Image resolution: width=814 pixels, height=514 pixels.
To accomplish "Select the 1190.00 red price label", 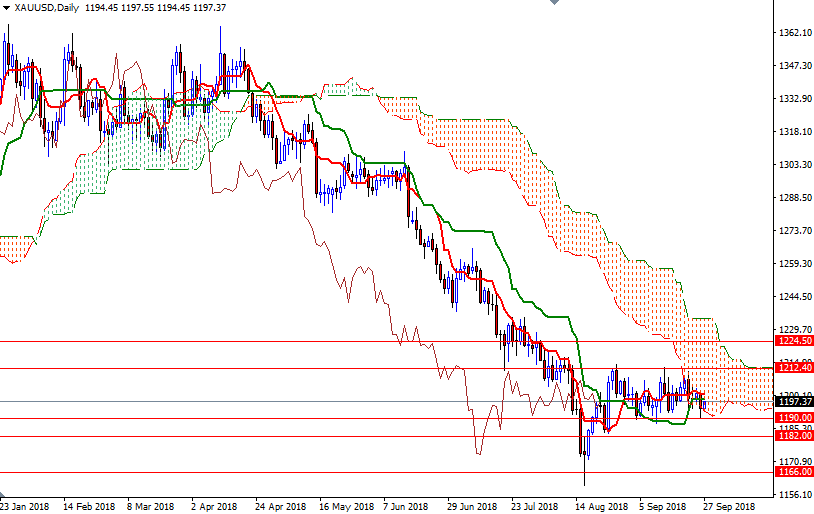I will [794, 418].
